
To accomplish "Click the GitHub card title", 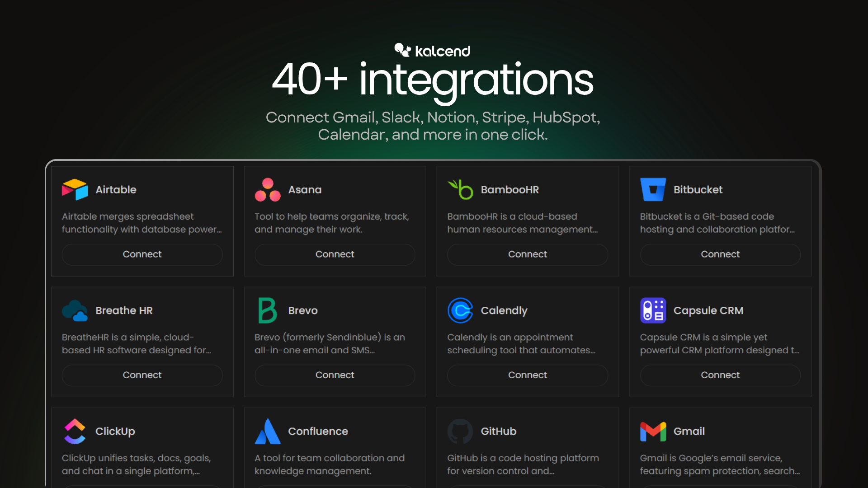I will (x=498, y=431).
